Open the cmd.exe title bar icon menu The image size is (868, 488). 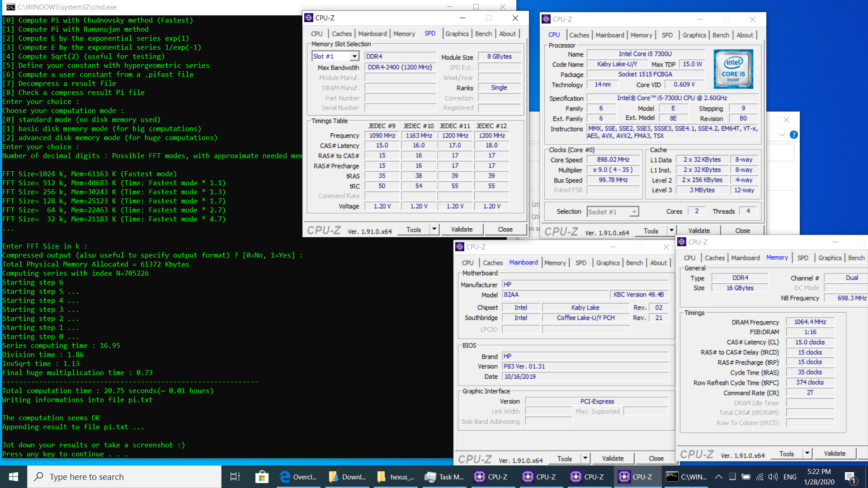tap(10, 7)
